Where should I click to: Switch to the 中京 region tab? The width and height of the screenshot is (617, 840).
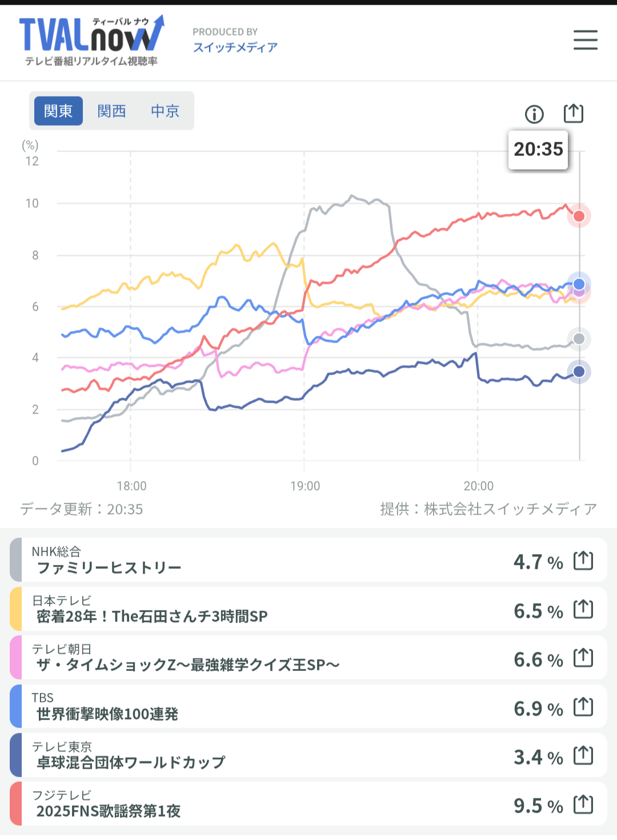point(165,111)
